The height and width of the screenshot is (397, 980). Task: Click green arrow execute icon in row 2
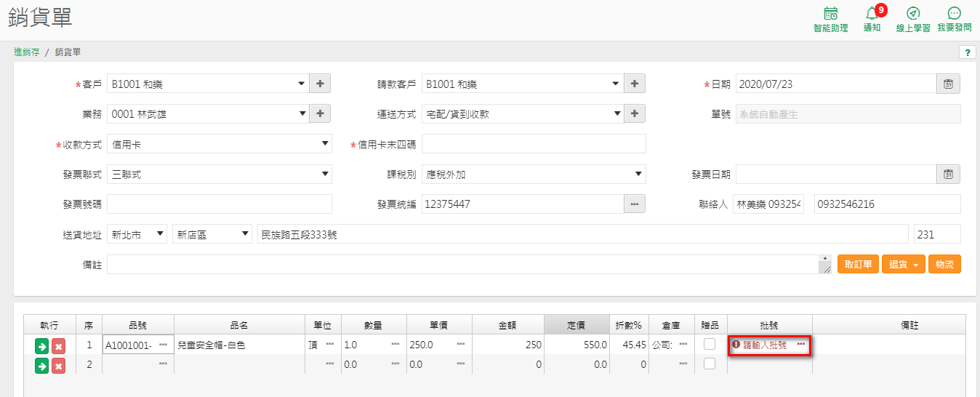[x=41, y=365]
